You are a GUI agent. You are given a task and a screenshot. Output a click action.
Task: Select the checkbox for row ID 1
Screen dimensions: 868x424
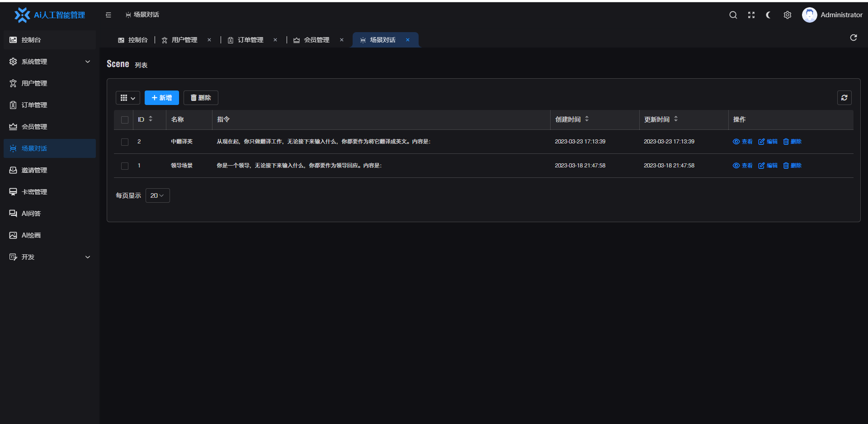click(125, 166)
